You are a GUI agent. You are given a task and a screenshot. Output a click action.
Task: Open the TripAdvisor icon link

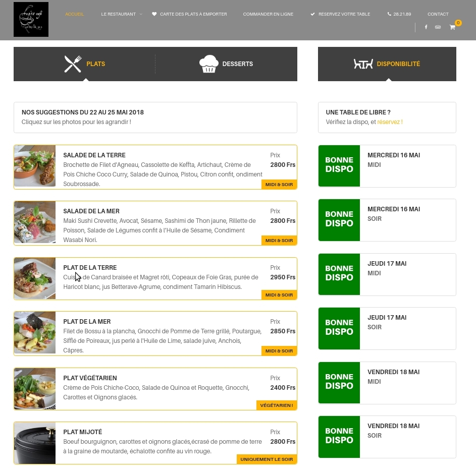438,27
